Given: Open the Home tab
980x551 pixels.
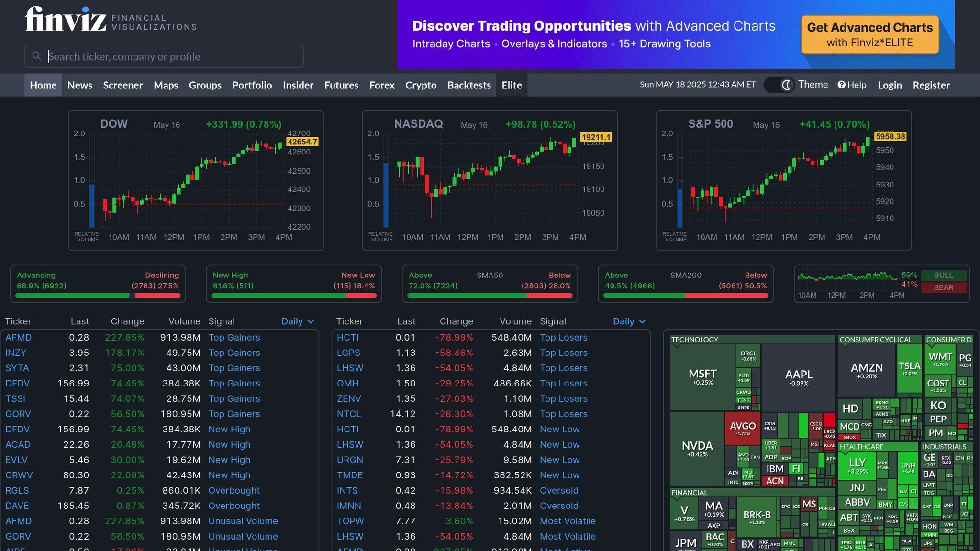Looking at the screenshot, I should click(x=43, y=85).
